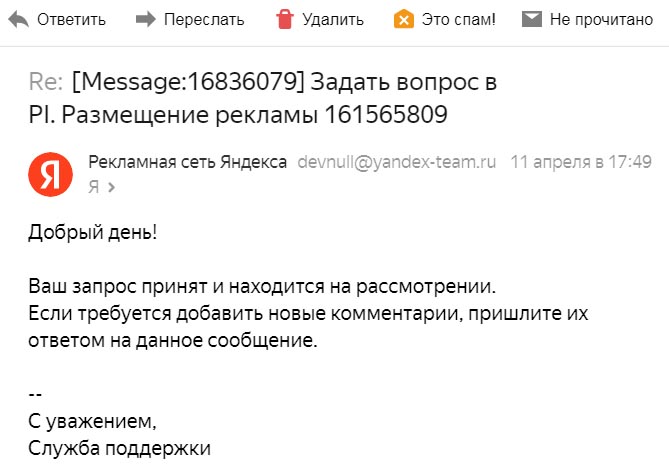Click the gray envelope unread icon
Viewport: 669px width, 466px height.
click(532, 20)
